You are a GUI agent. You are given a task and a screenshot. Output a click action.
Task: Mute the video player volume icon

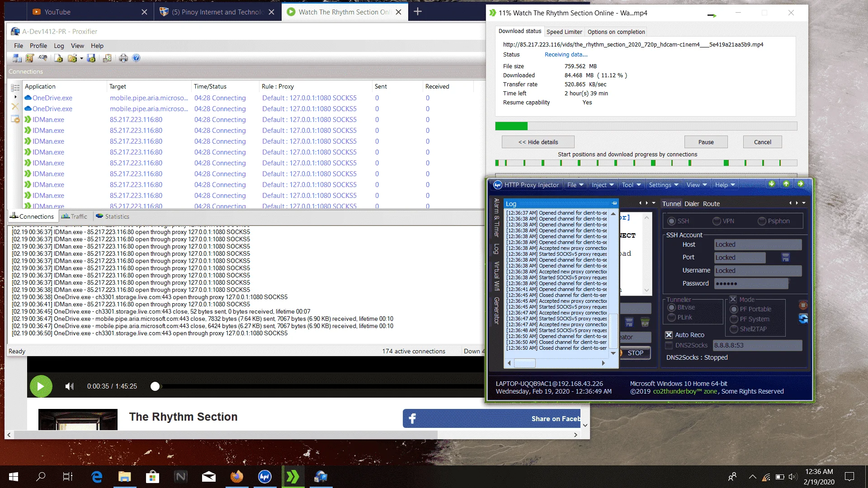click(69, 386)
